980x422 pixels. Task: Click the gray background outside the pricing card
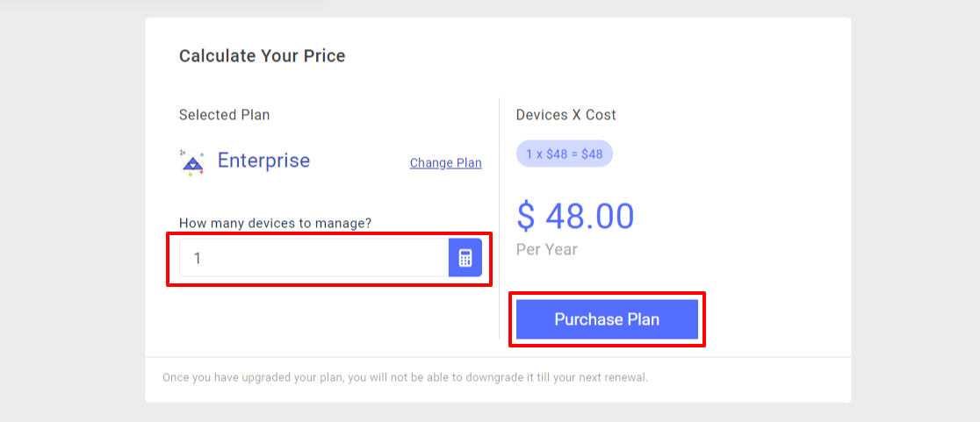pyautogui.click(x=72, y=212)
